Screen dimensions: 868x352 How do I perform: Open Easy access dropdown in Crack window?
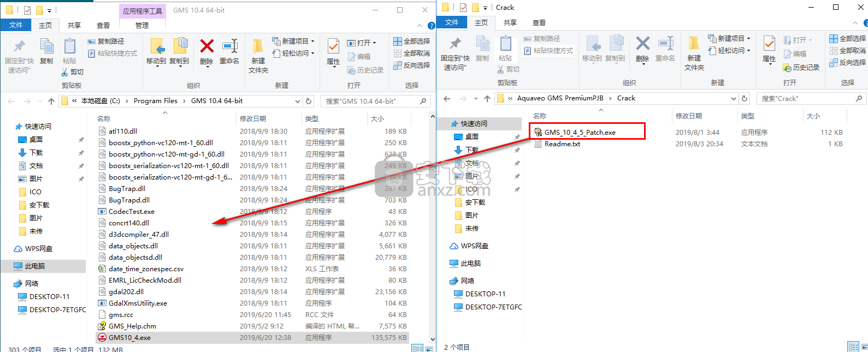729,51
